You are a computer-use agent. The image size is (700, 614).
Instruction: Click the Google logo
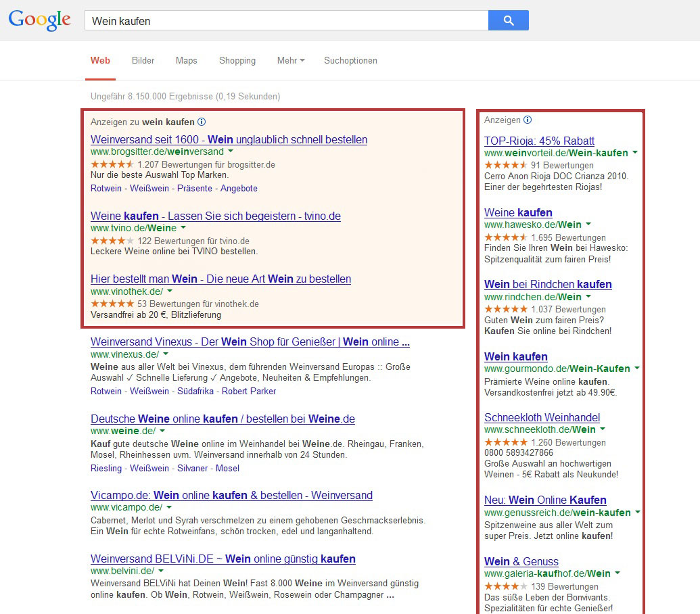point(40,20)
